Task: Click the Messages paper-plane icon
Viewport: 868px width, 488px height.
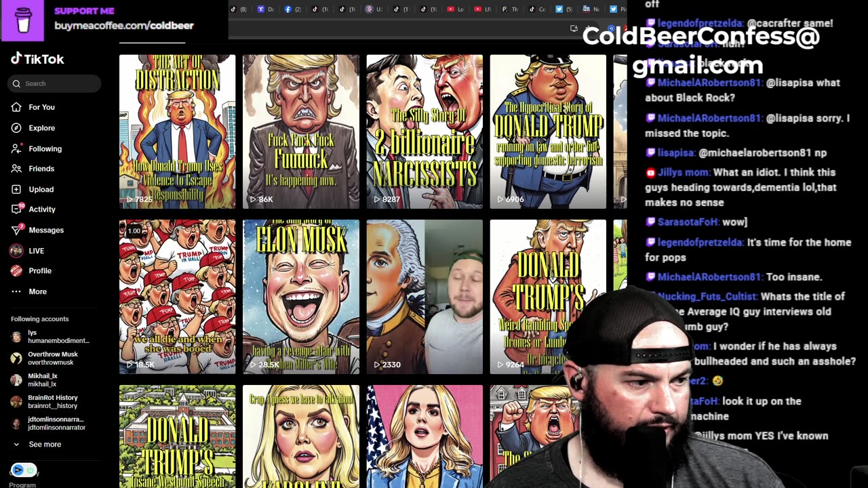Action: click(16, 230)
